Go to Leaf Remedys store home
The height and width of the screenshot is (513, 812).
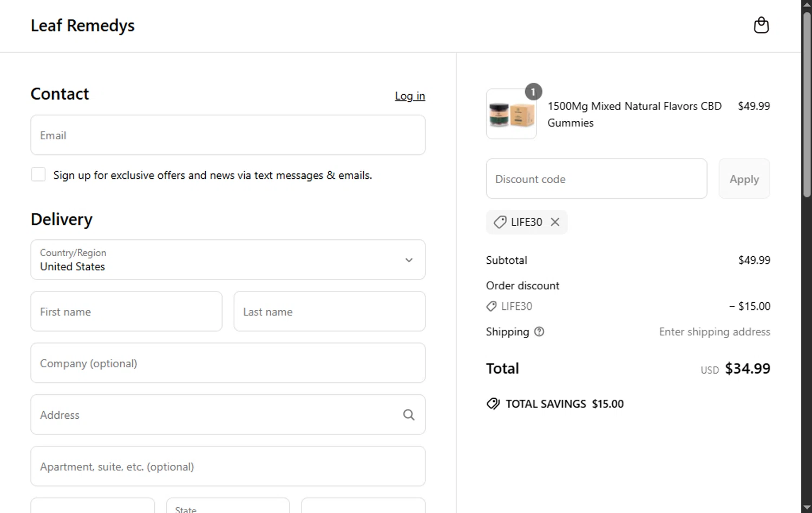[x=82, y=25]
